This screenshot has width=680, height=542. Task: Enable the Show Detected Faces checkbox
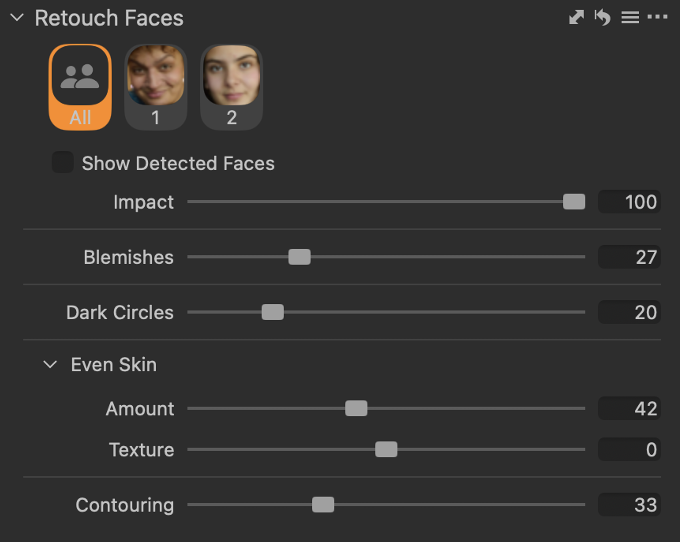[x=63, y=162]
